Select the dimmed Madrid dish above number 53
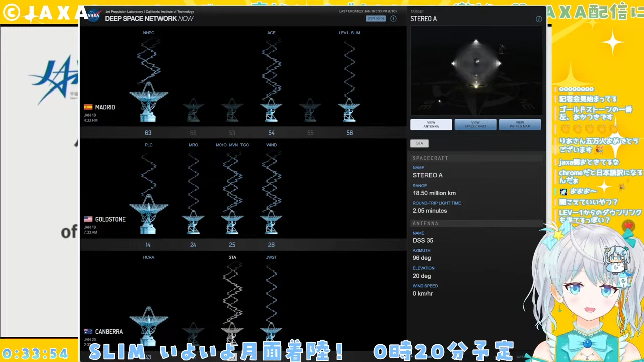Image resolution: width=644 pixels, height=362 pixels. tap(232, 110)
